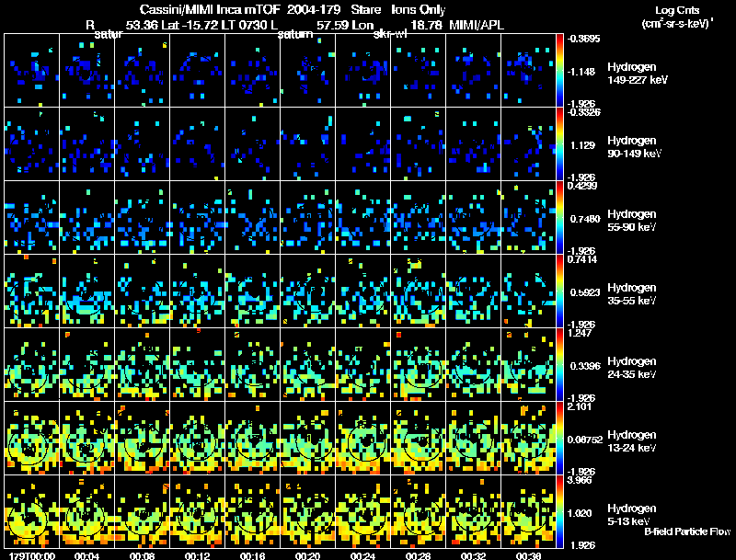Viewport: 736px width, 560px height.
Task: Click the 'Hydrogen 5-13 keV' row label
Action: point(632,515)
